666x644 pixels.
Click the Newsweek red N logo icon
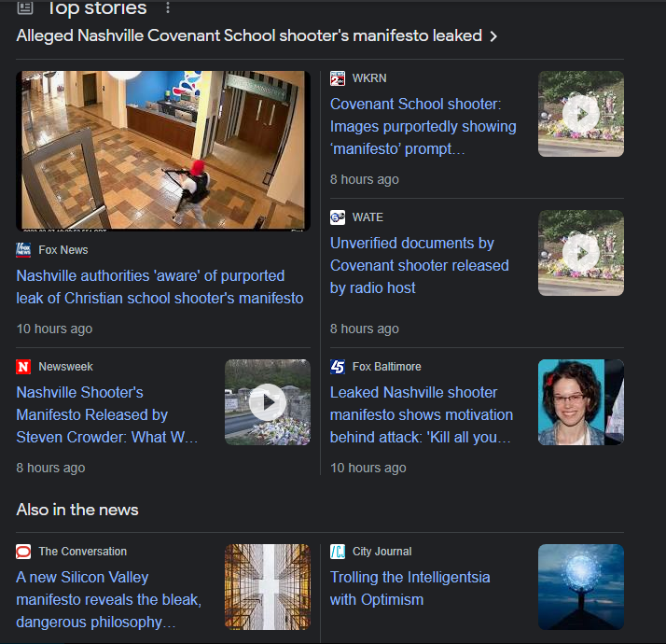[x=23, y=367]
